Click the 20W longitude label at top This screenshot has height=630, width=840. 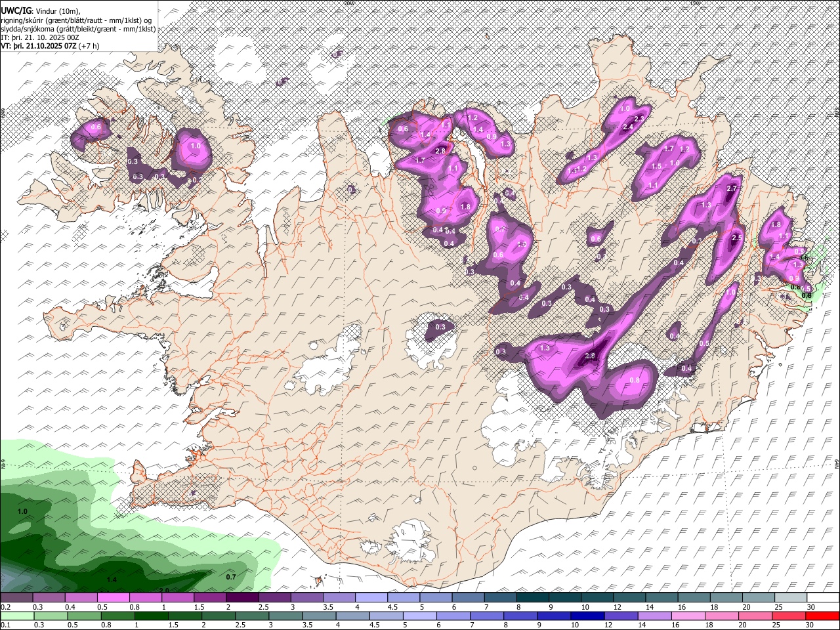click(348, 3)
